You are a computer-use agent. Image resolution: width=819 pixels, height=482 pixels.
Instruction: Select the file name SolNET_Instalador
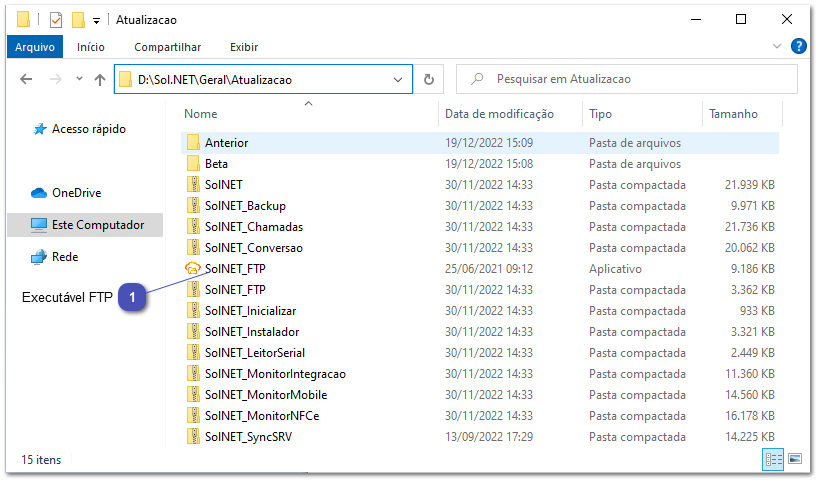[x=252, y=332]
